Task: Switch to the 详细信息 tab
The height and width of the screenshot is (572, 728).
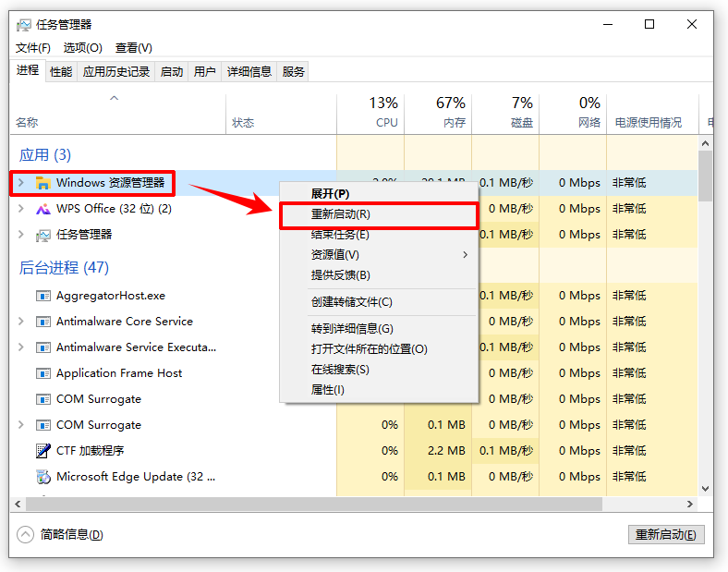Action: tap(249, 72)
